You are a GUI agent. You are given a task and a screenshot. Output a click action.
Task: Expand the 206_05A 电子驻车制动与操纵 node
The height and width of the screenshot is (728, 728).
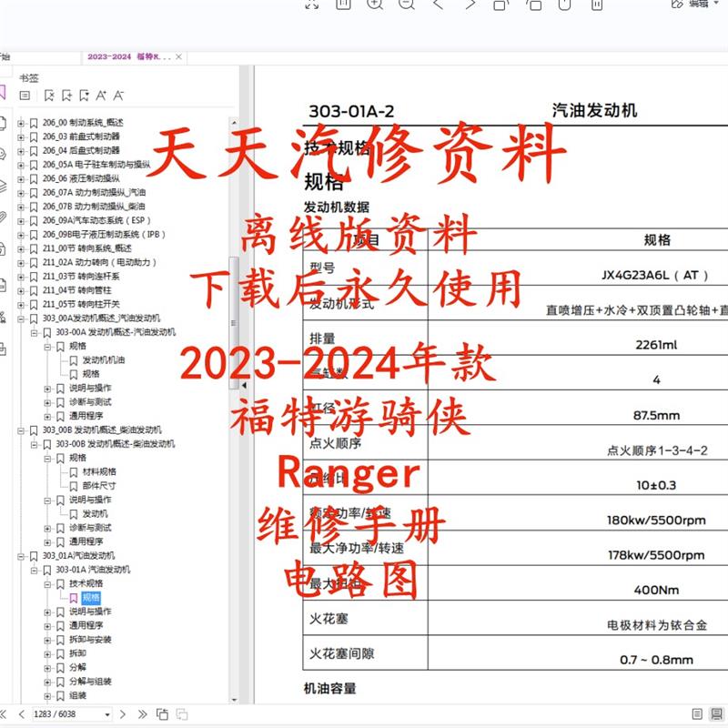pyautogui.click(x=20, y=165)
